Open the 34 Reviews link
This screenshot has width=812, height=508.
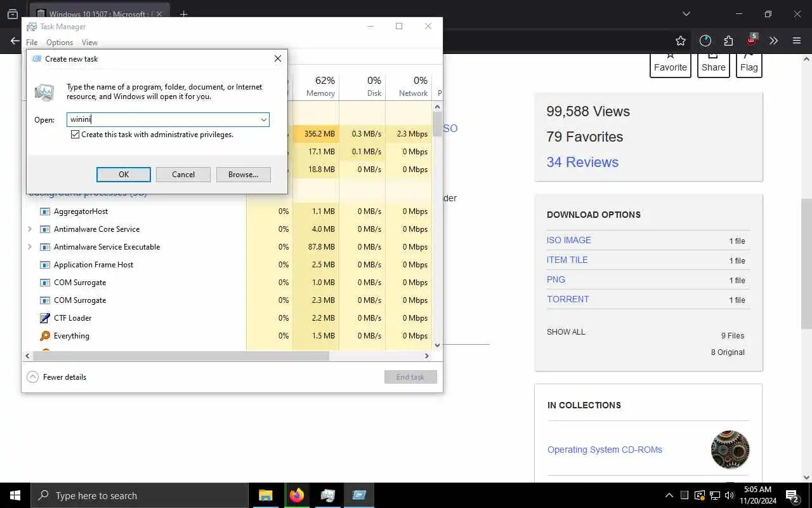(x=582, y=162)
